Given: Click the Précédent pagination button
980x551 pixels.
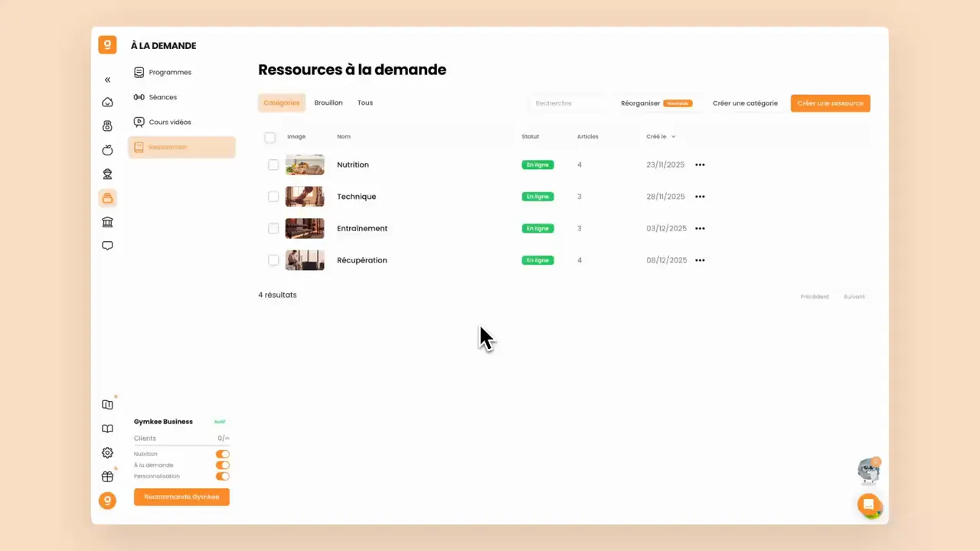Looking at the screenshot, I should (x=815, y=297).
